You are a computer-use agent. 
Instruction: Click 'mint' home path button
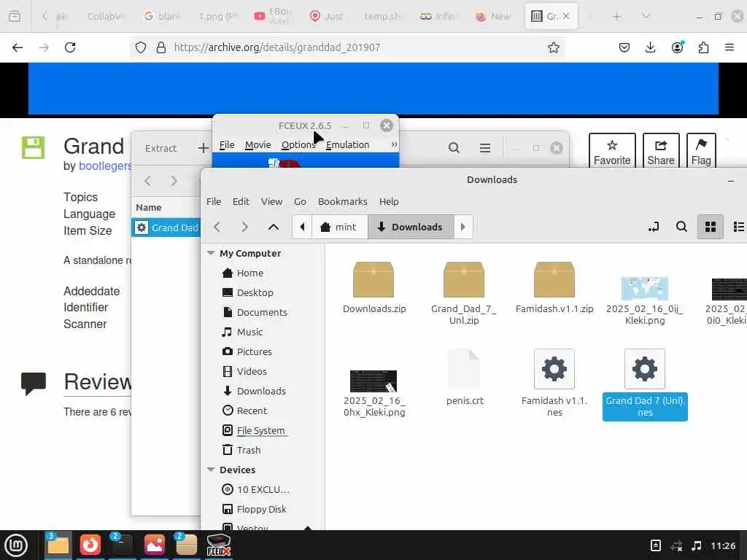(x=340, y=227)
